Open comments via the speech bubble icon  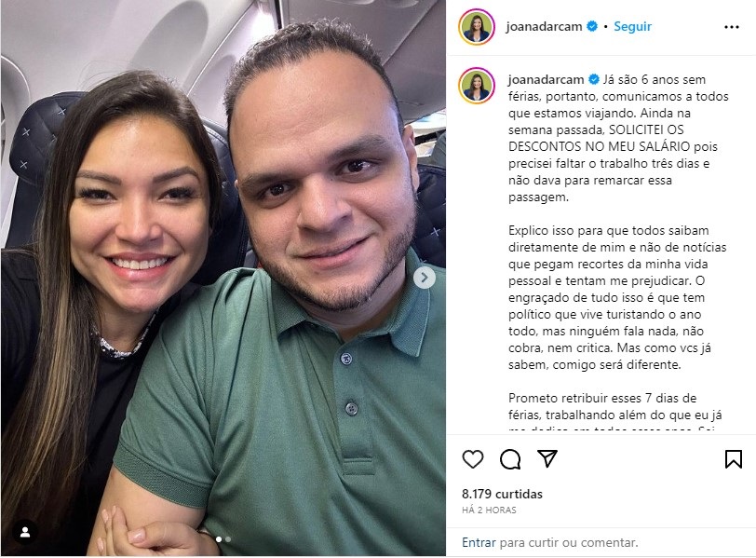tap(510, 458)
